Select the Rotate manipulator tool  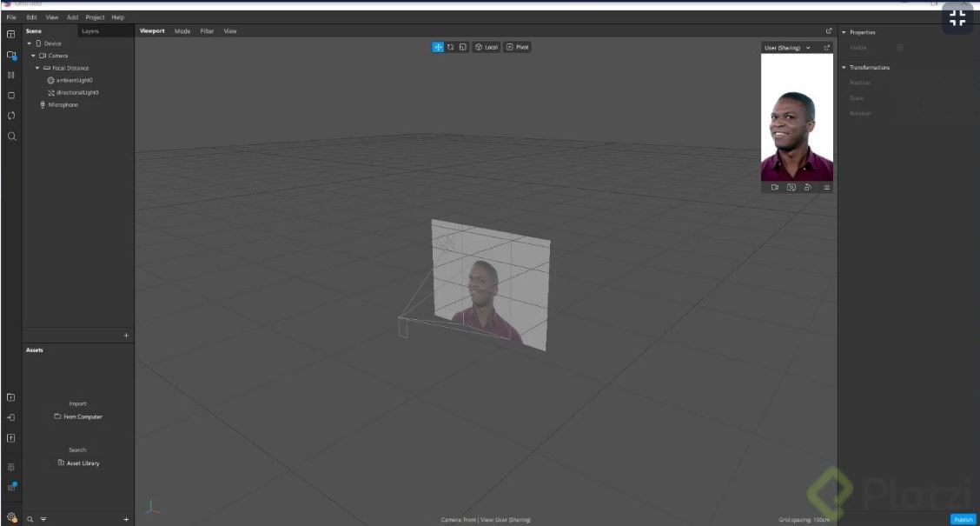tap(450, 47)
